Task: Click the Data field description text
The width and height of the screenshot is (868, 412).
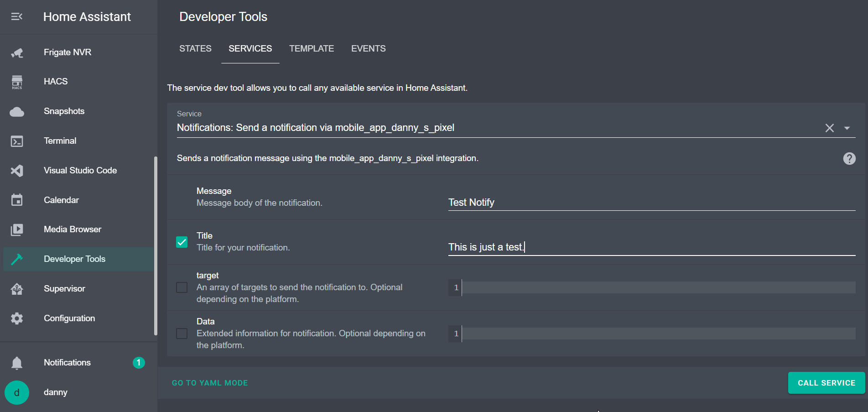Action: pyautogui.click(x=311, y=339)
